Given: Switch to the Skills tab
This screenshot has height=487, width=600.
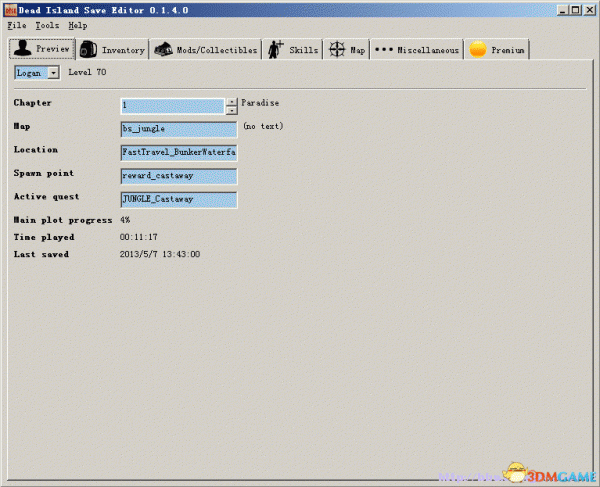Looking at the screenshot, I should [x=293, y=50].
